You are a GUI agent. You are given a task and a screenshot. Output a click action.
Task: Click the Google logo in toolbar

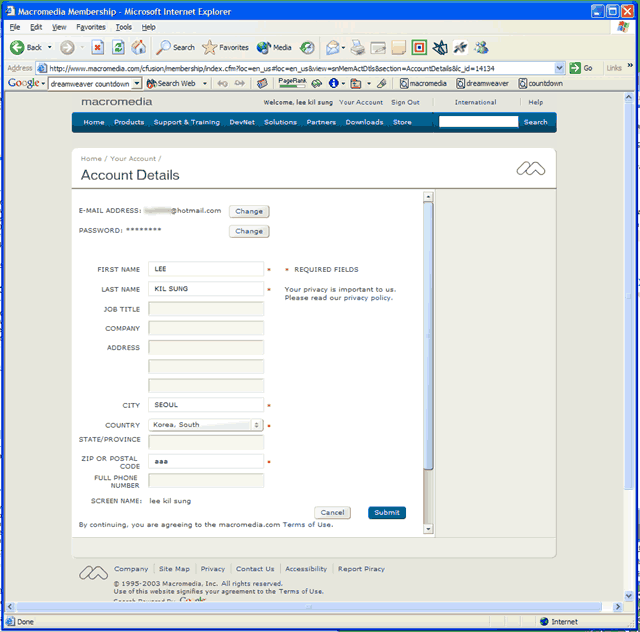[x=23, y=83]
